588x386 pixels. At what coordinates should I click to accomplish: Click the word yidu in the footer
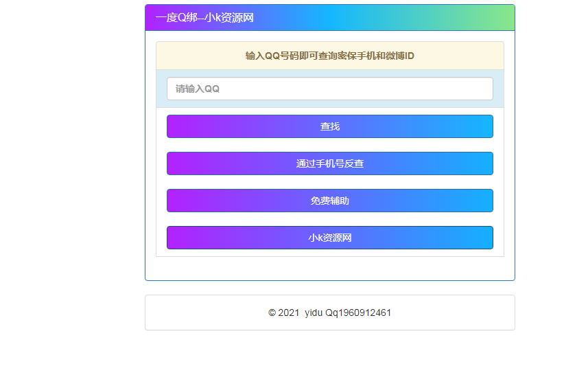point(314,313)
